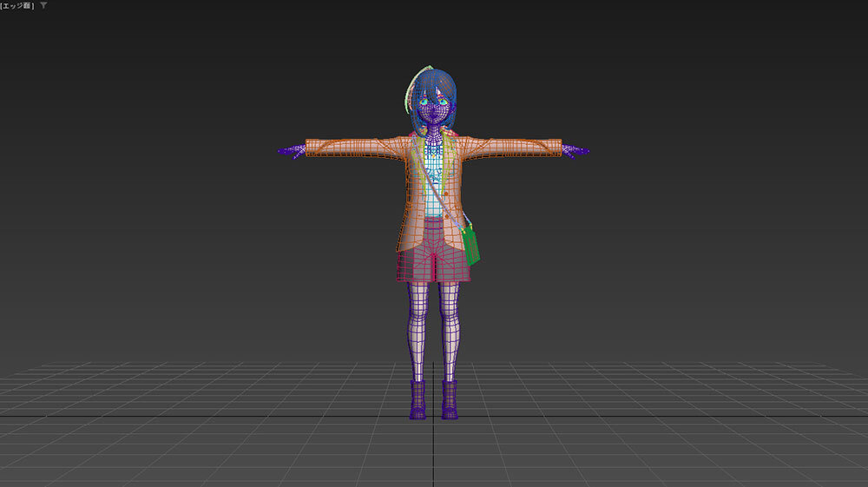Pick the purple hand at screen right
Viewport: 868px width, 487px height.
[575, 151]
